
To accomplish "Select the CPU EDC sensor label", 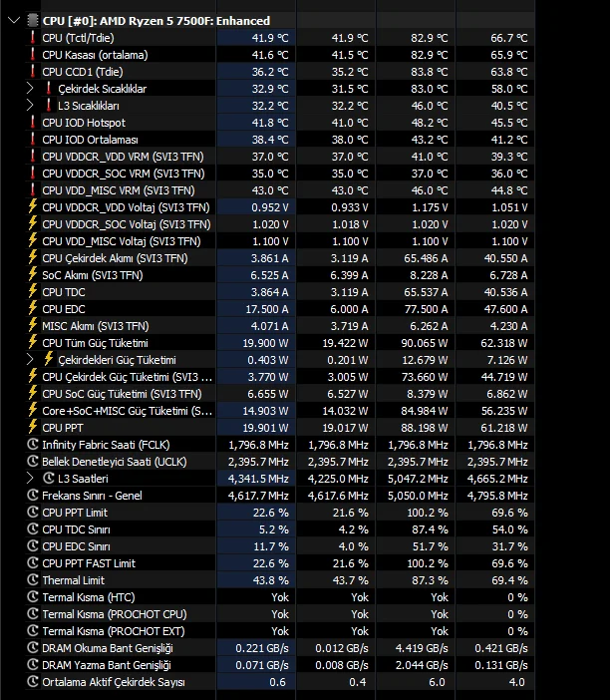I will point(64,309).
